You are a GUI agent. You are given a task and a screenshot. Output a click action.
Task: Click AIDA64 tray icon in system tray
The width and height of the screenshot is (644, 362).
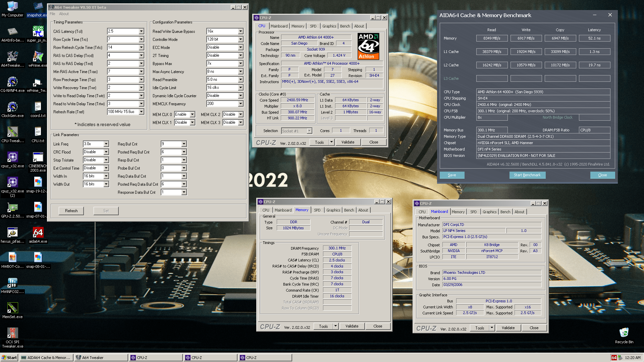(614, 358)
